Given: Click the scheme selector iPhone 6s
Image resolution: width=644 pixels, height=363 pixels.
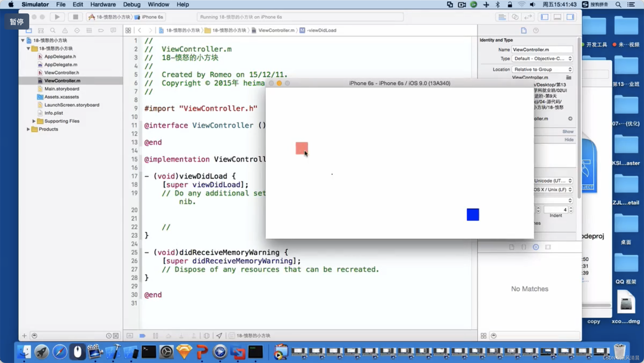Looking at the screenshot, I should point(152,17).
